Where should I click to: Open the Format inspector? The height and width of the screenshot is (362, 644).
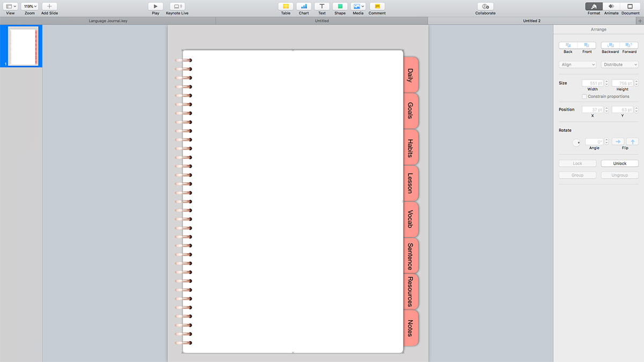coord(594,6)
